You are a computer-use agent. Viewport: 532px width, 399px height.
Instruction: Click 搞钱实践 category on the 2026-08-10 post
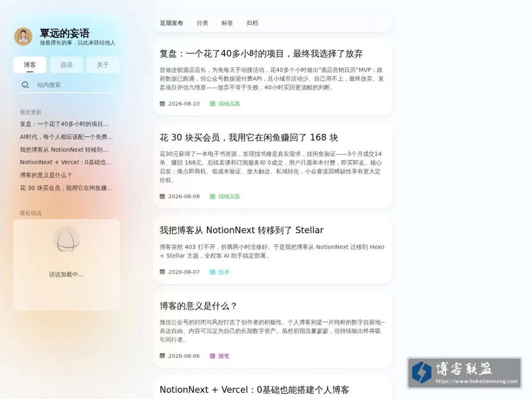[x=229, y=104]
